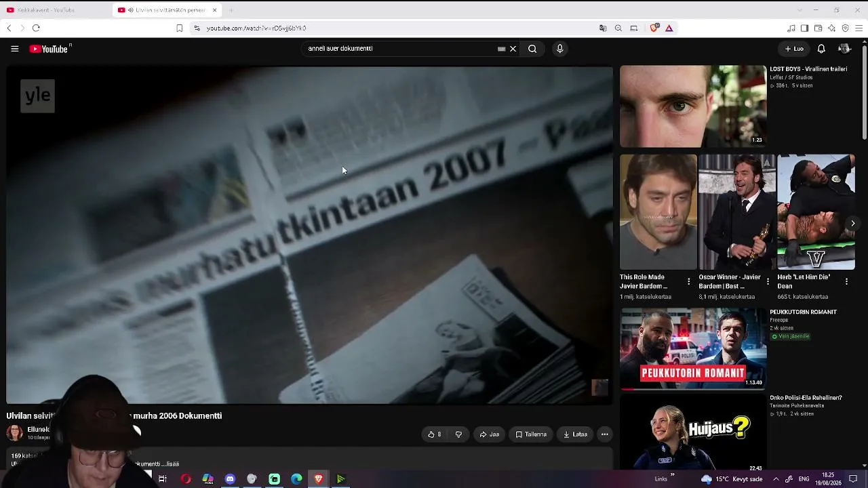The height and width of the screenshot is (488, 868).
Task: Open options for Oscar Winner short
Action: [768, 281]
